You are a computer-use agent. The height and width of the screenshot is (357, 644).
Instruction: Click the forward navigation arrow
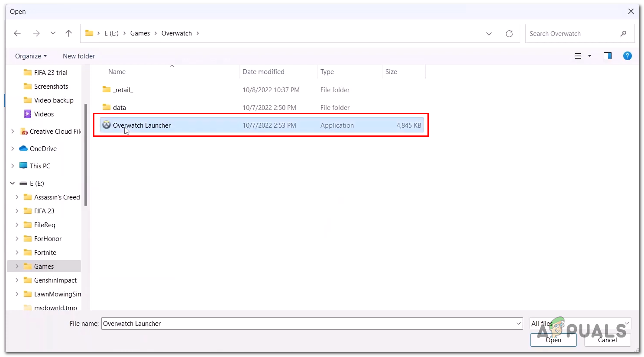36,33
